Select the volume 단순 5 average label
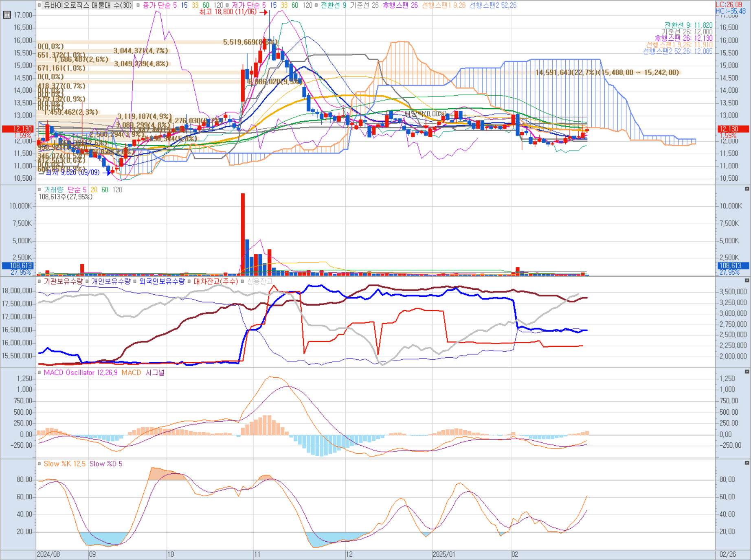This screenshot has width=751, height=560. [x=77, y=190]
